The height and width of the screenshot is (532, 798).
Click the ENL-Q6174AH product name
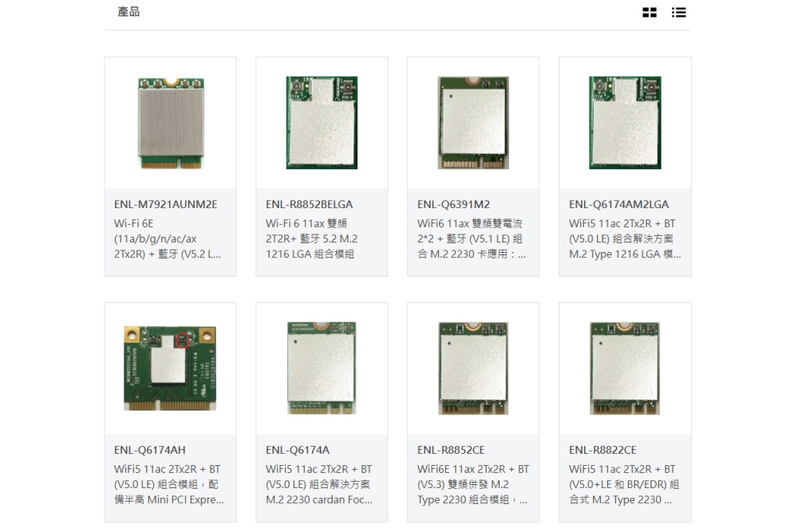pyautogui.click(x=149, y=450)
